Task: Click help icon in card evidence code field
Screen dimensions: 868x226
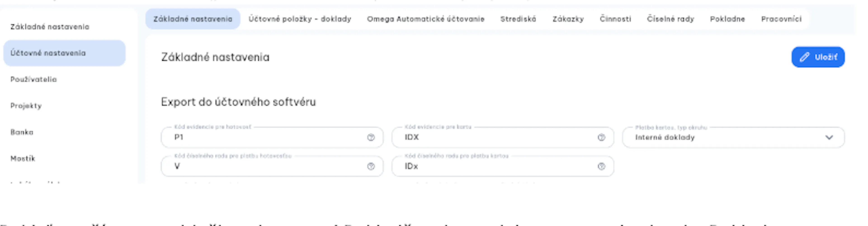Action: [601, 137]
